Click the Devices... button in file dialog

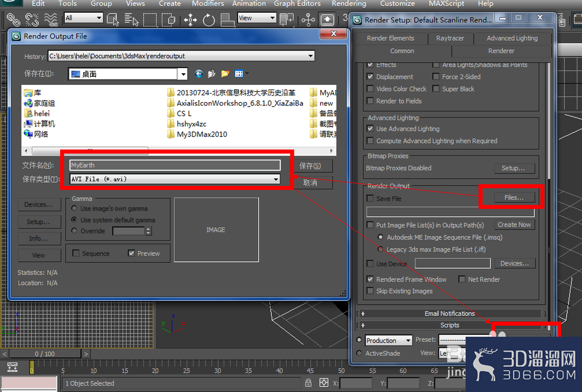[x=39, y=205]
